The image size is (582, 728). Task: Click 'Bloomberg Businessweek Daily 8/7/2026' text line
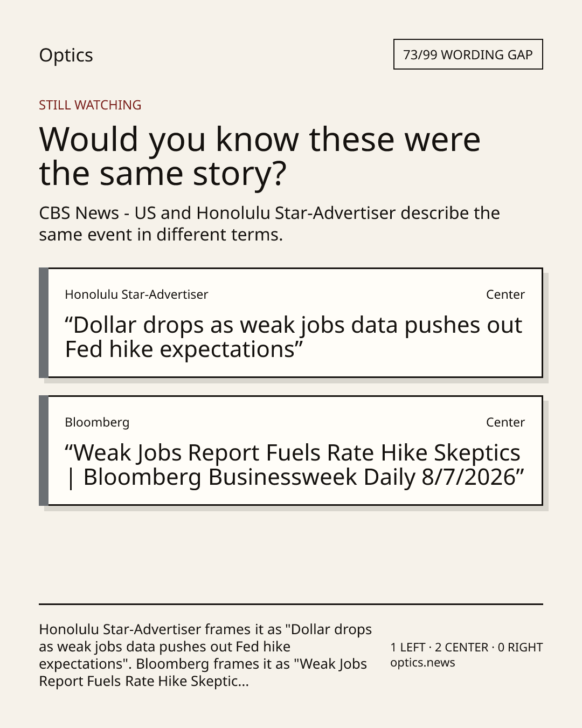tap(304, 477)
